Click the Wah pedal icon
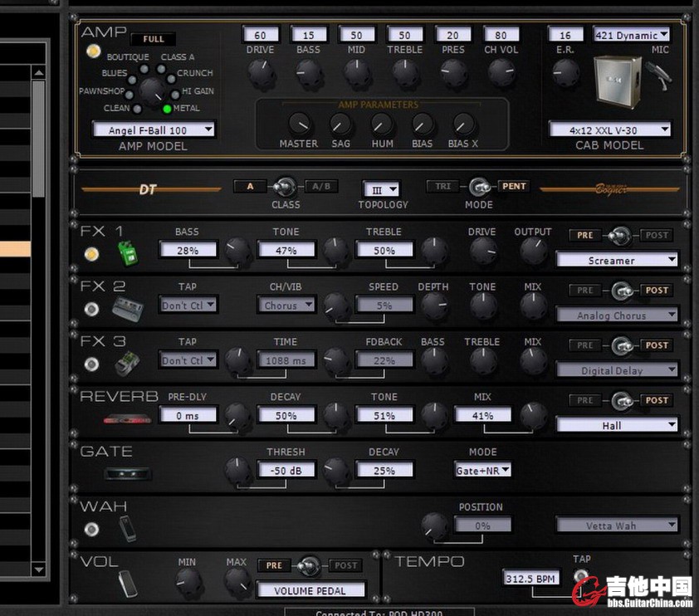699x616 pixels. click(128, 529)
